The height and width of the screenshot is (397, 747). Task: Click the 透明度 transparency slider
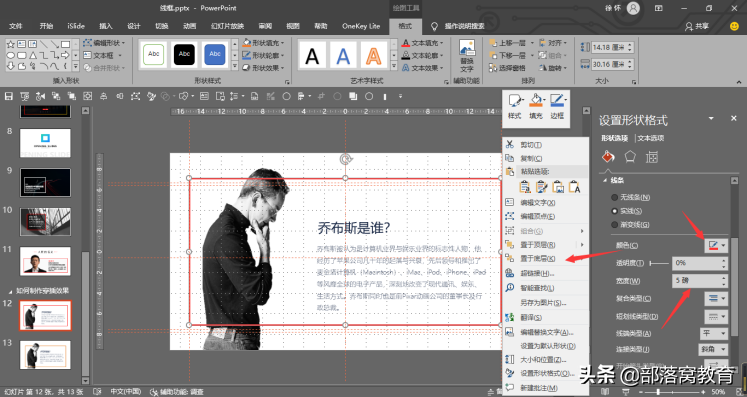[659, 263]
